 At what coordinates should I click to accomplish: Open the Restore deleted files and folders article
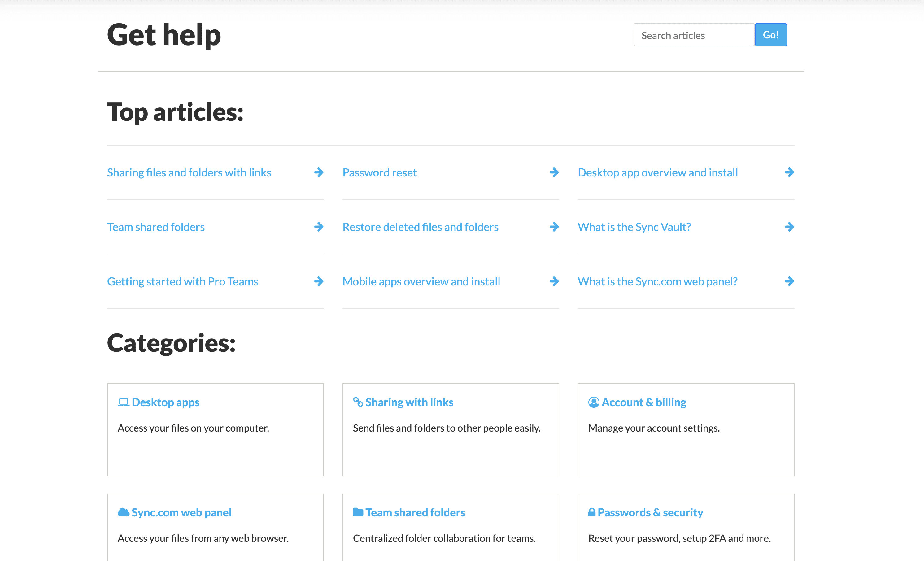tap(421, 227)
